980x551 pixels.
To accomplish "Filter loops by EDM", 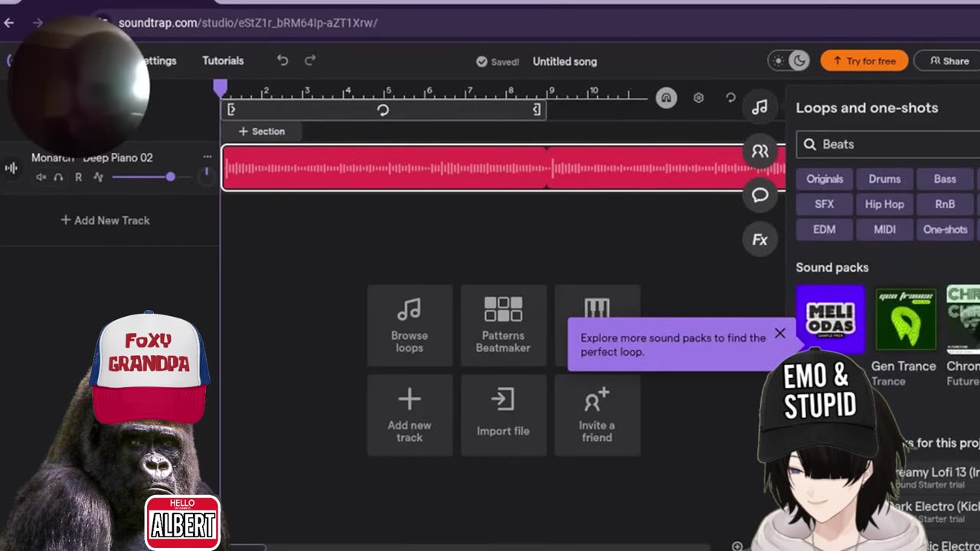I will coord(825,230).
